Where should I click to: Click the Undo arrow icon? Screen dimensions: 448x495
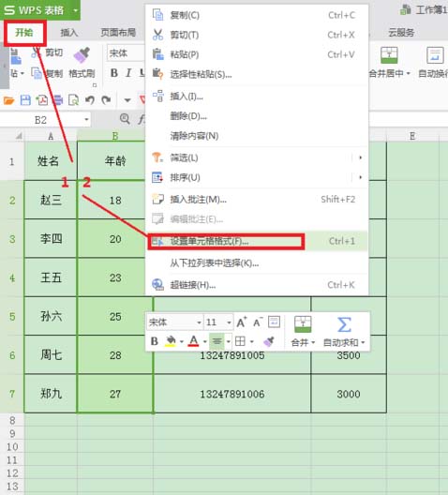tap(90, 100)
